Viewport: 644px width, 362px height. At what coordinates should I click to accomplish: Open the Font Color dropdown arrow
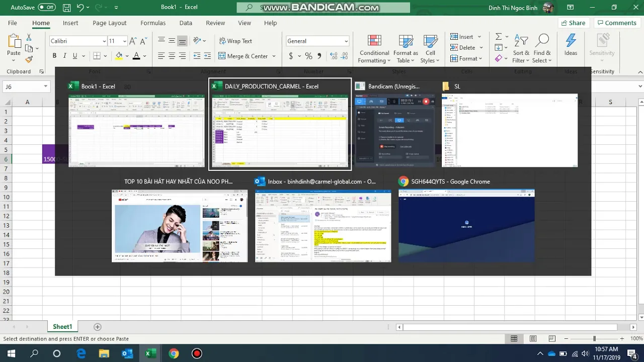(x=144, y=56)
